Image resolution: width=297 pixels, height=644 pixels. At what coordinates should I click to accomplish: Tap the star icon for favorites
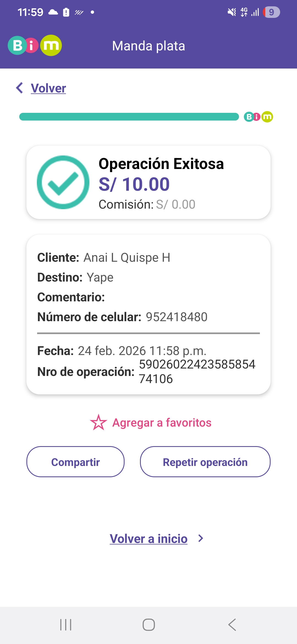click(x=98, y=422)
